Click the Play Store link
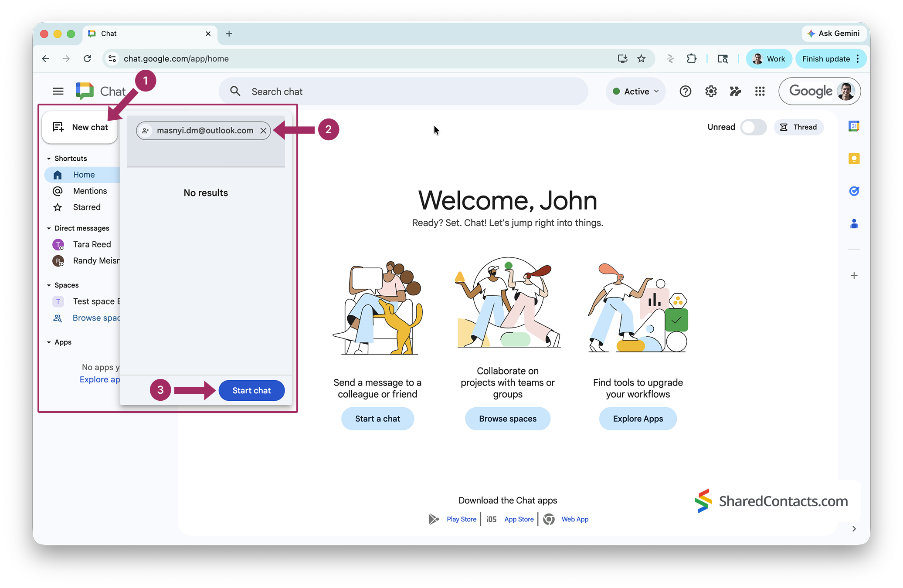The width and height of the screenshot is (903, 588). pos(461,519)
